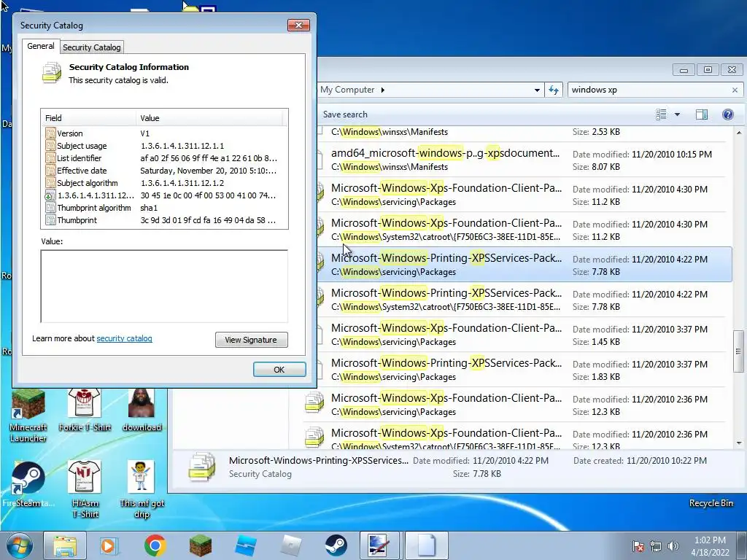Select the download image desktop icon
747x560 pixels.
point(142,410)
